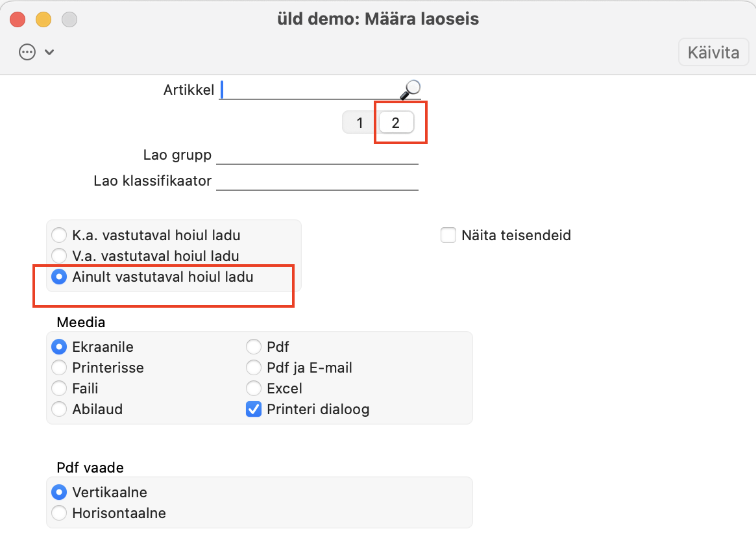Choose Faili media option
756x544 pixels.
pos(59,389)
